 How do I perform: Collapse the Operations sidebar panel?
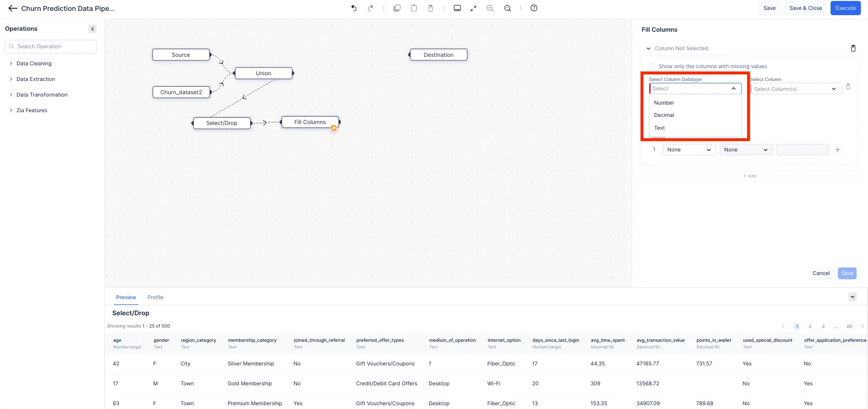92,29
